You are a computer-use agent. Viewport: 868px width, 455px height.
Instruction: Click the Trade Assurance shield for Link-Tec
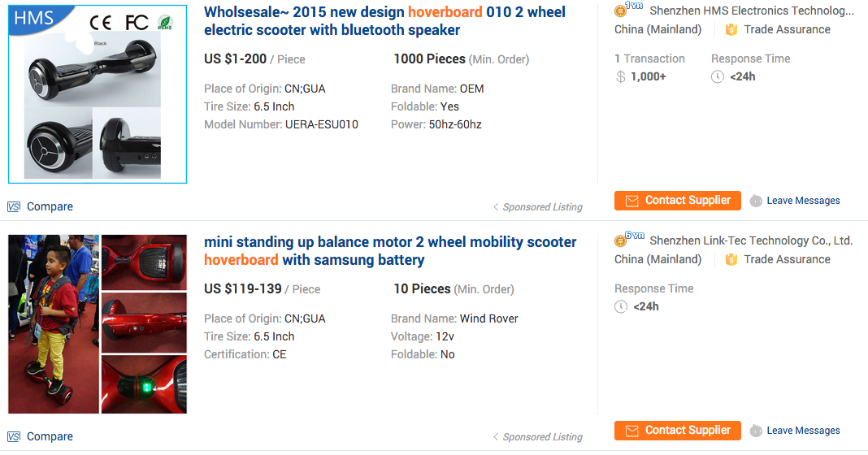point(731,259)
